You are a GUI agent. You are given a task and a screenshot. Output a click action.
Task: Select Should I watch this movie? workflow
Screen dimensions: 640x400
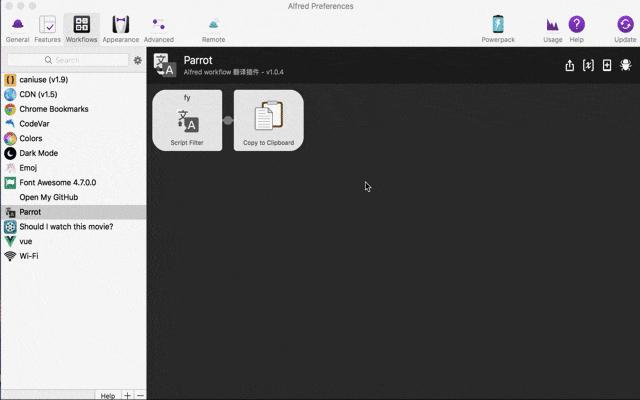73,227
